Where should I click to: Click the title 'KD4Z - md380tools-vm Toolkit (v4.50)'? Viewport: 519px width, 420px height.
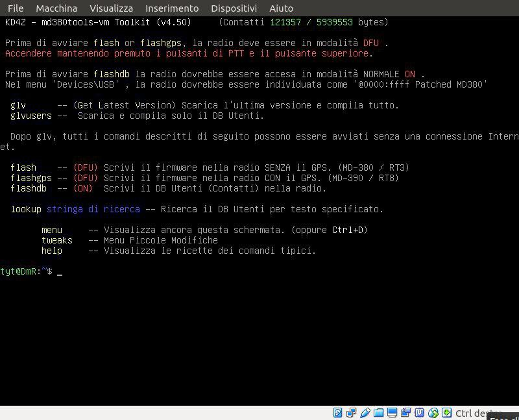click(99, 22)
